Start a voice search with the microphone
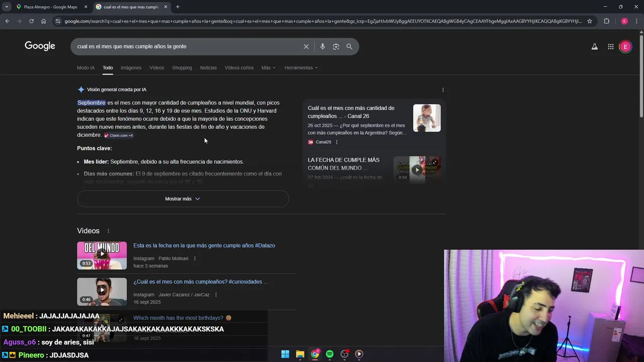The image size is (644, 362). 323,46
